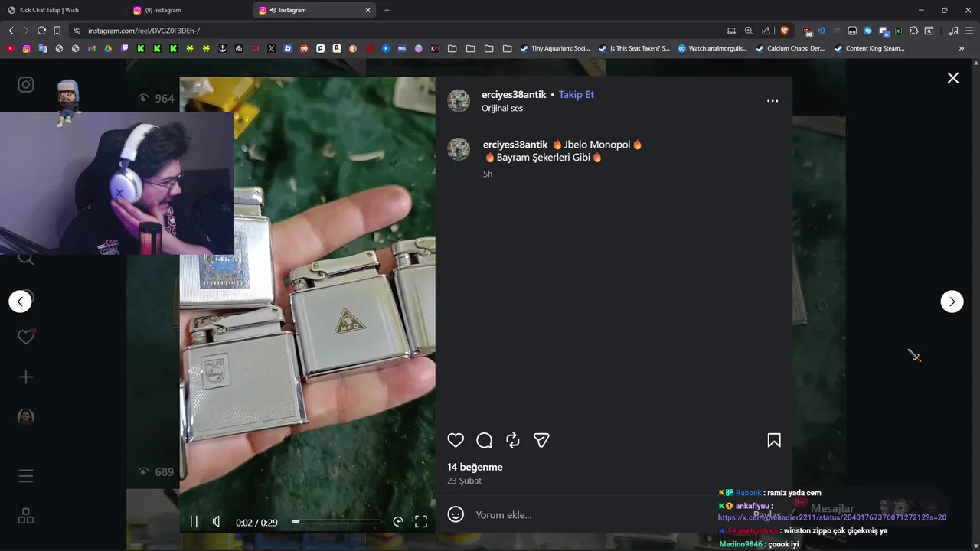Open a new browser tab
Viewport: 980px width, 551px height.
[387, 10]
